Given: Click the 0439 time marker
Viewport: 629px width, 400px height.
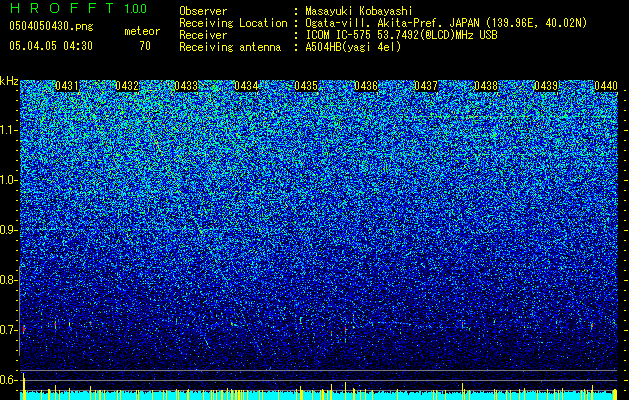Looking at the screenshot, I should tap(546, 86).
